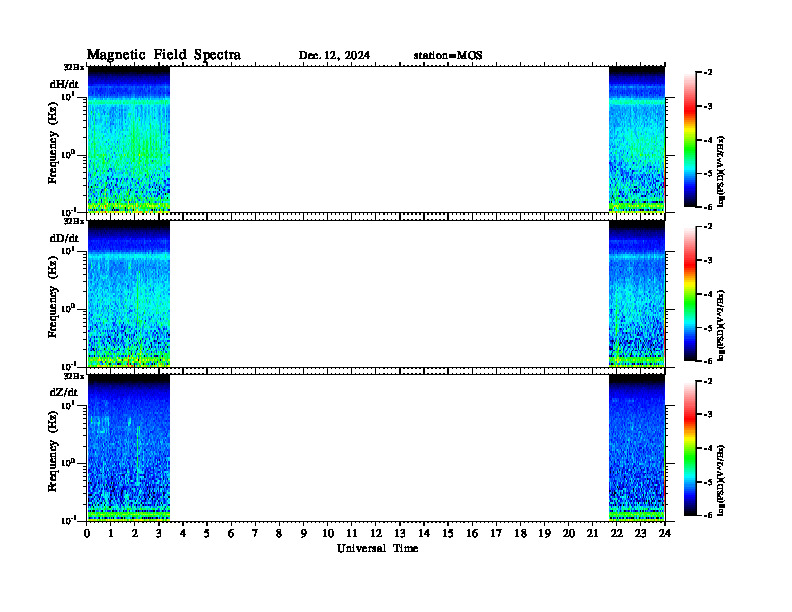Click hour 24 on the Universal Time axis
Viewport: 792px width, 612px height.
[665, 534]
